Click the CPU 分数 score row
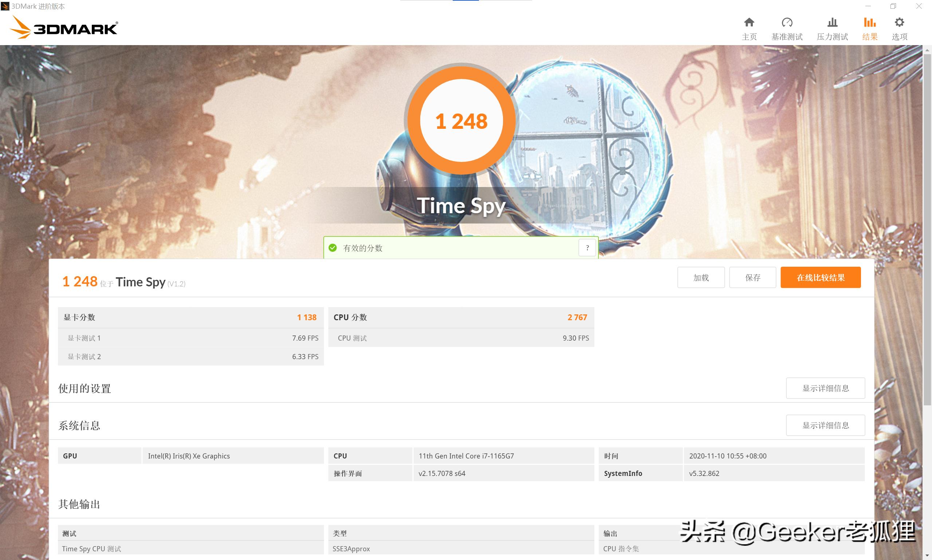932x560 pixels. click(461, 317)
